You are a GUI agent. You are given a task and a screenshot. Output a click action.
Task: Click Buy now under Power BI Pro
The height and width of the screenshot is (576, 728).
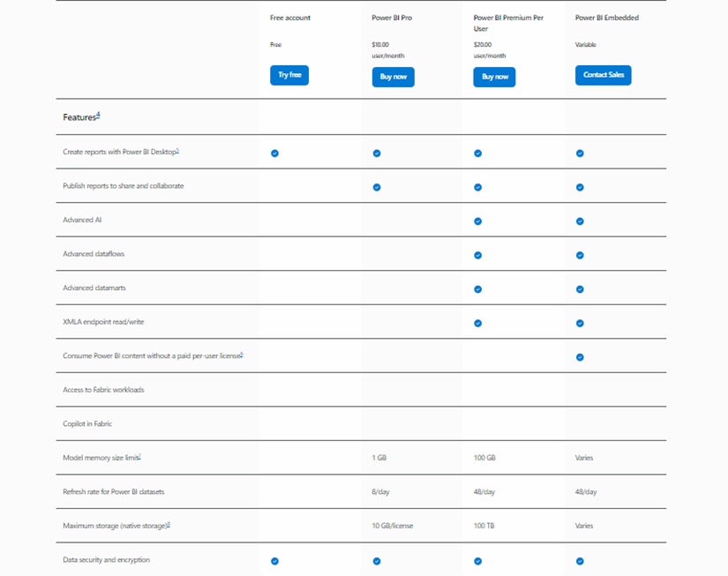pos(393,77)
